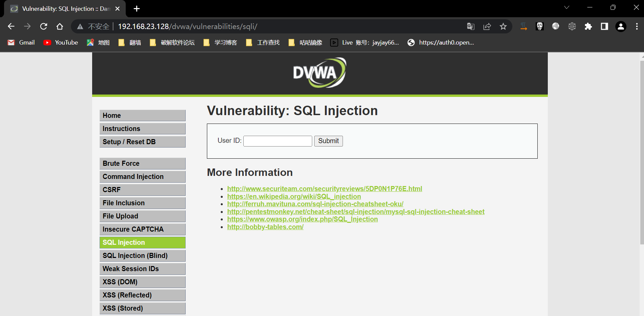Viewport: 644px width, 316px height.
Task: Open the bobby-tables.com link
Action: 265,227
